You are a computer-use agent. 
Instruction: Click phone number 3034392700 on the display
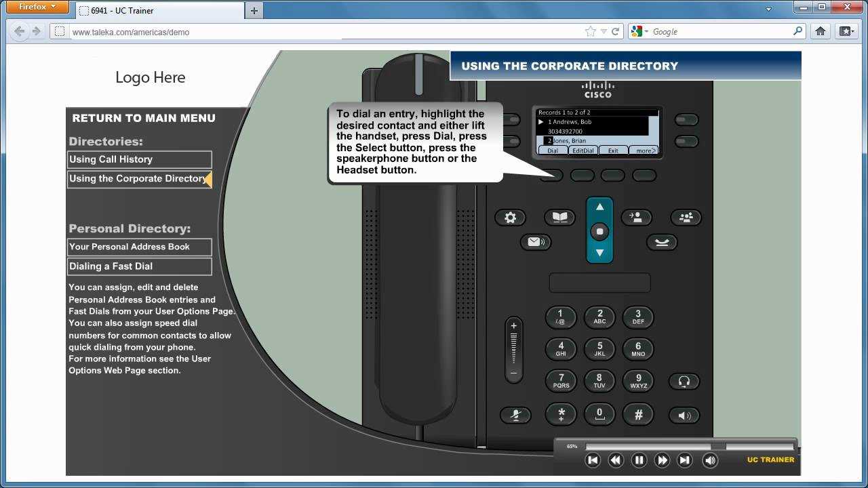565,131
